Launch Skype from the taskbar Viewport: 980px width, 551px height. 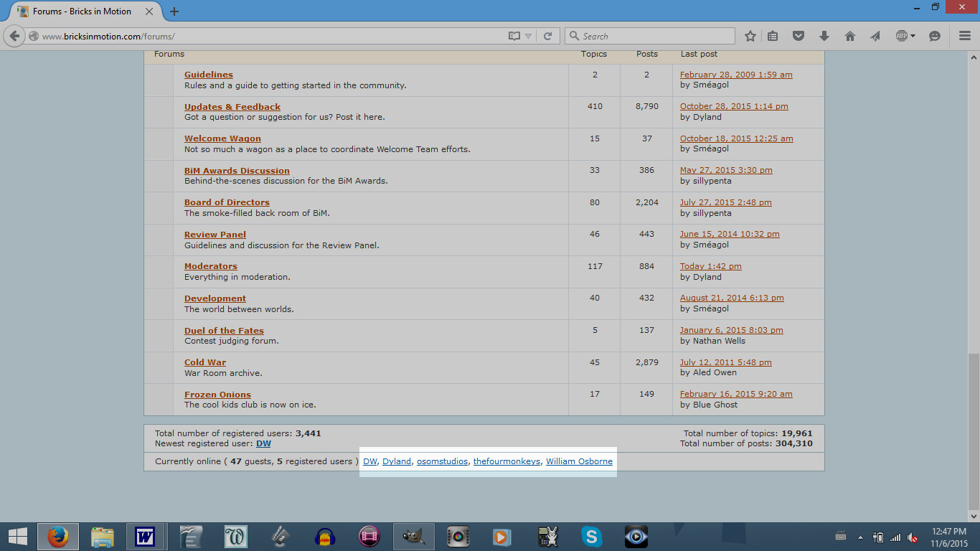[x=591, y=537]
